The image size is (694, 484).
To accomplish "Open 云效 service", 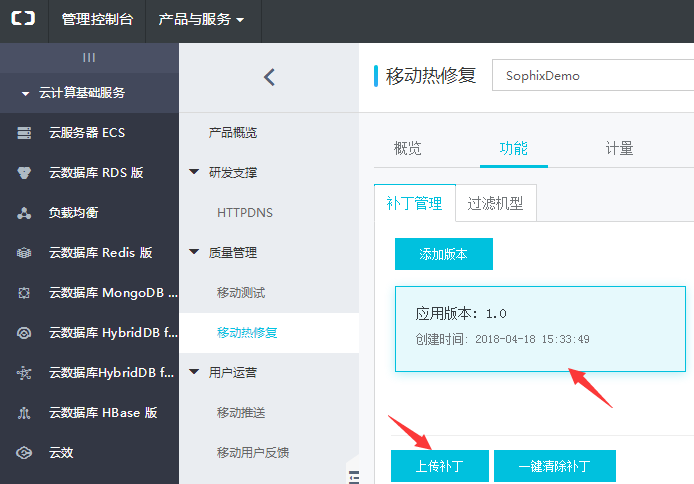I will coord(61,453).
